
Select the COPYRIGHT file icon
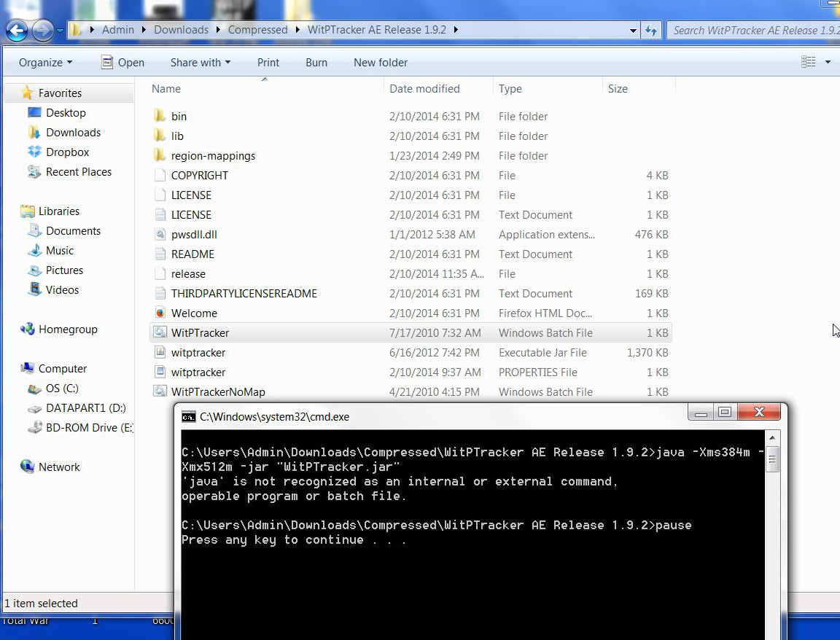coord(159,175)
